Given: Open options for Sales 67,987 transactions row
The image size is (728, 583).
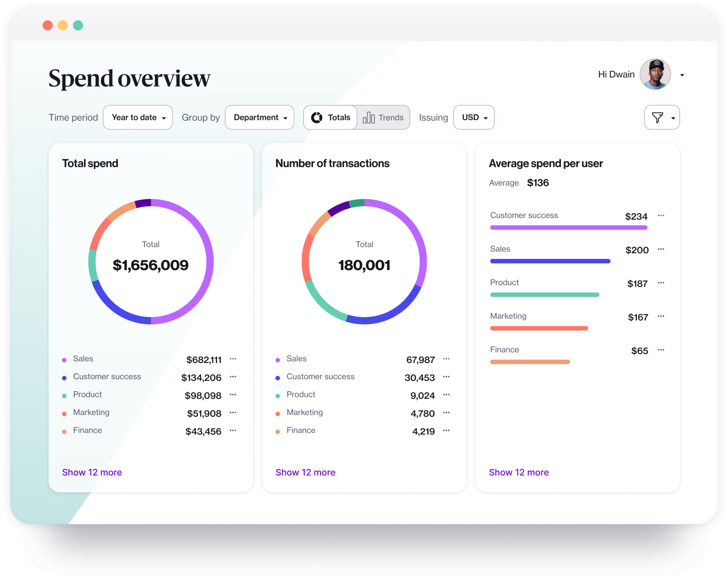Looking at the screenshot, I should point(446,359).
